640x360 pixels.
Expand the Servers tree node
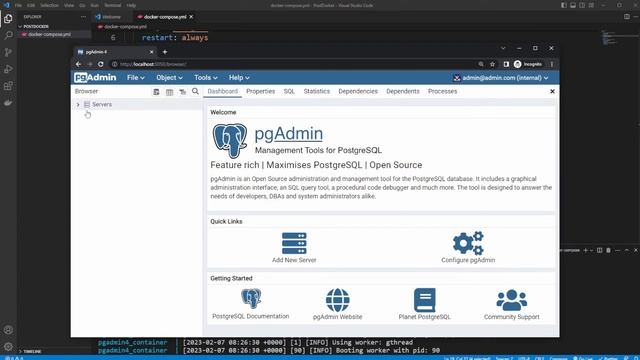78,105
